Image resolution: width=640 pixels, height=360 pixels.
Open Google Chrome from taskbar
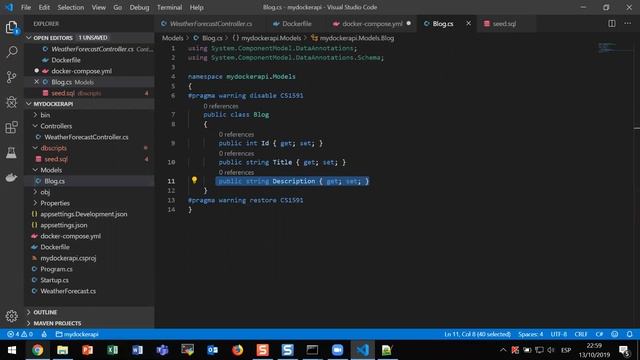click(x=38, y=350)
